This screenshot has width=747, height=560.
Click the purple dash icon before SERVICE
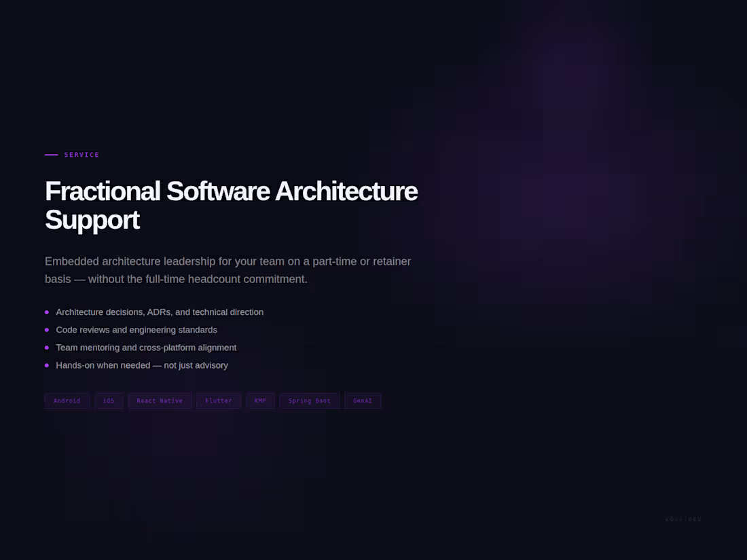[x=50, y=155]
